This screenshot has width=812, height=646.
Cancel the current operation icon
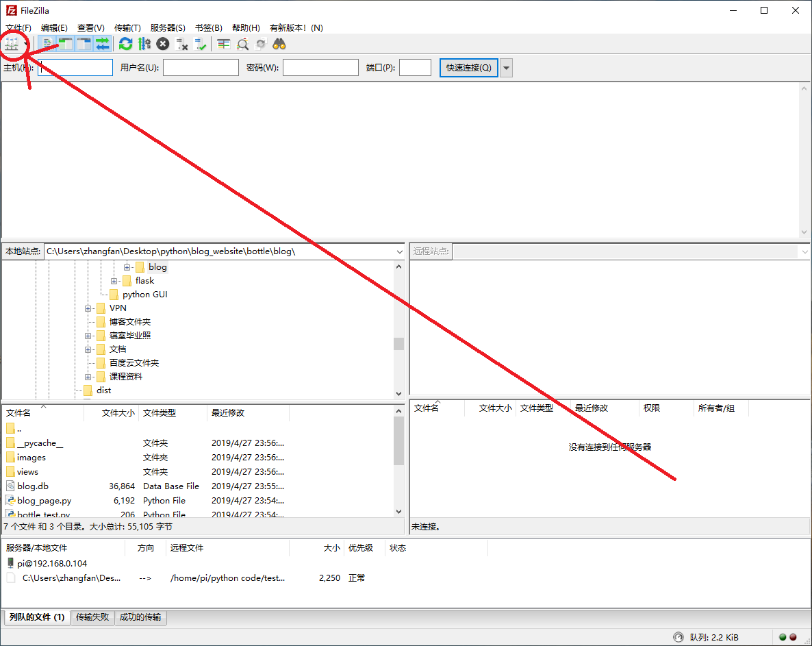click(163, 45)
